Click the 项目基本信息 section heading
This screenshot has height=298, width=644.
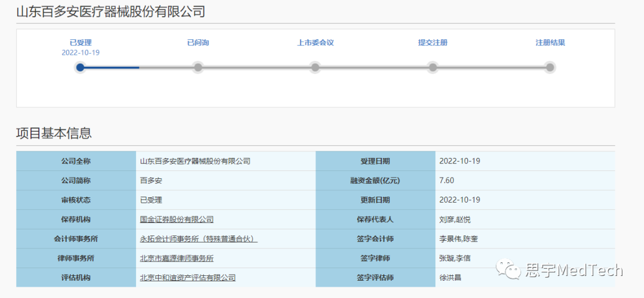click(54, 134)
